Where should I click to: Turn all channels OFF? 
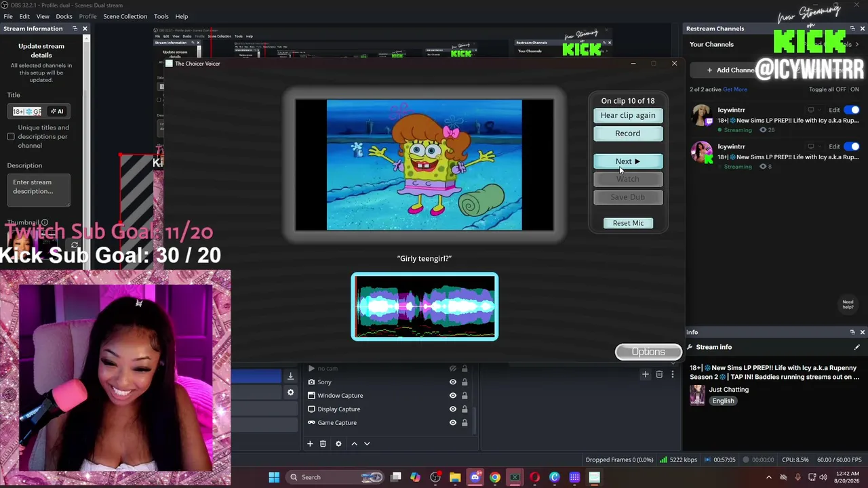(840, 89)
